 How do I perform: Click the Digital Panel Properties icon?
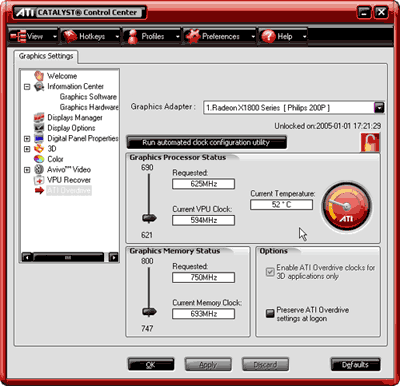[39, 138]
